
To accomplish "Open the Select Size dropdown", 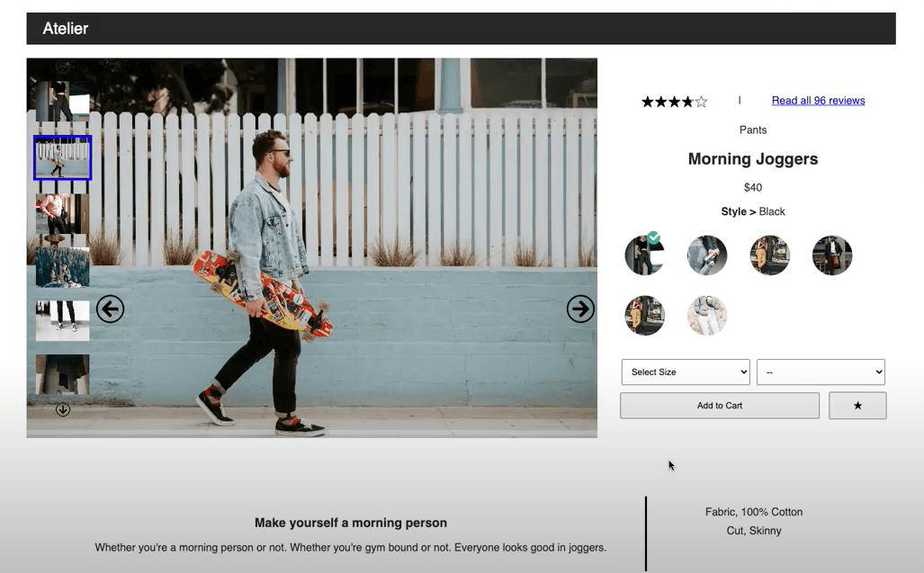I will pos(685,372).
